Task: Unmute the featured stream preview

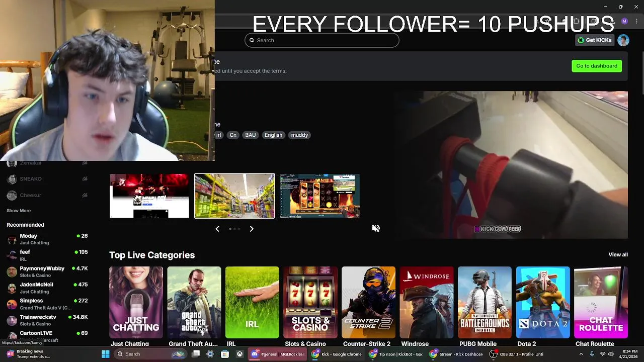Action: (376, 228)
